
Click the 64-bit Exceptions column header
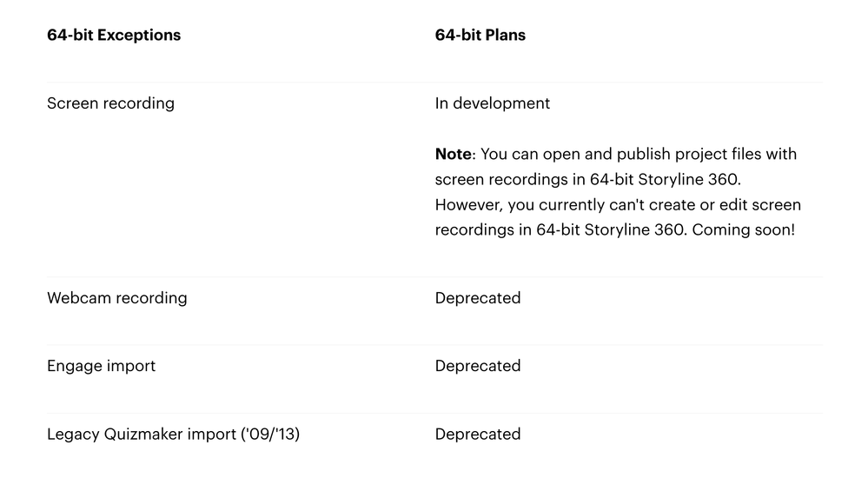(x=114, y=36)
